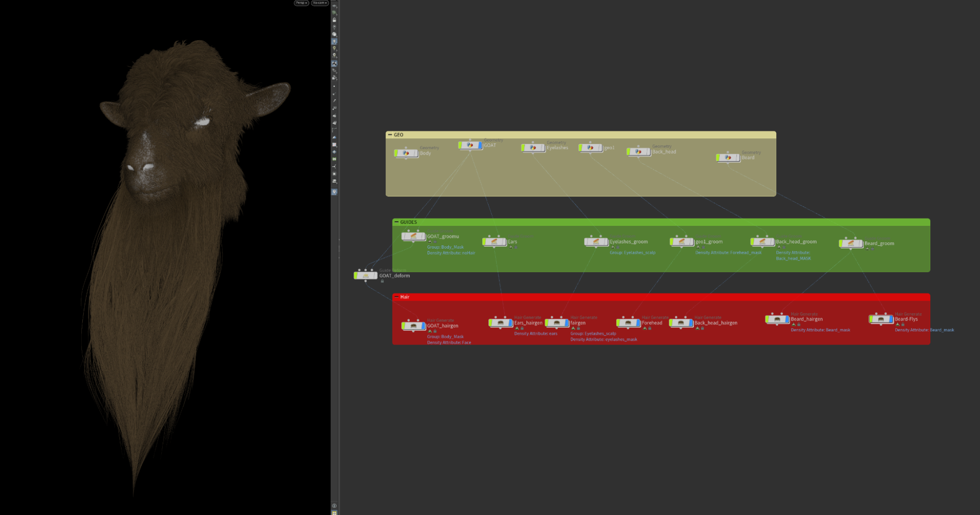Collapse the GEO network box
The height and width of the screenshot is (515, 980).
pyautogui.click(x=390, y=135)
